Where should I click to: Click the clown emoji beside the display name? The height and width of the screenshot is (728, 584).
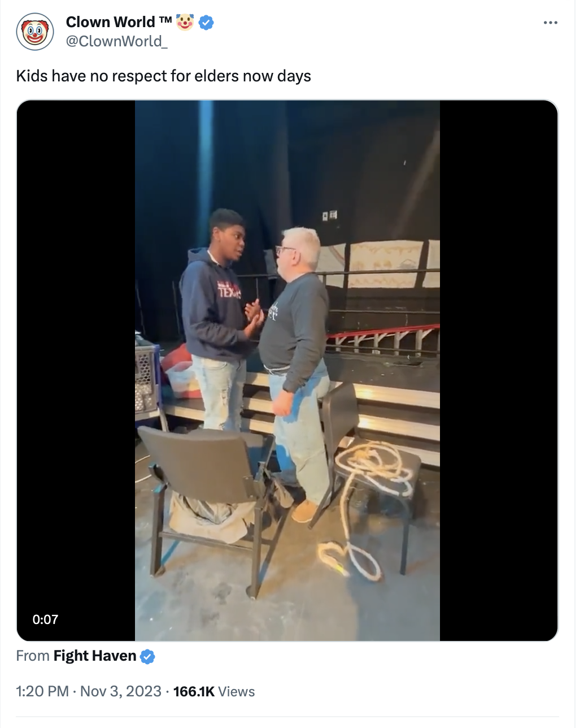point(185,22)
